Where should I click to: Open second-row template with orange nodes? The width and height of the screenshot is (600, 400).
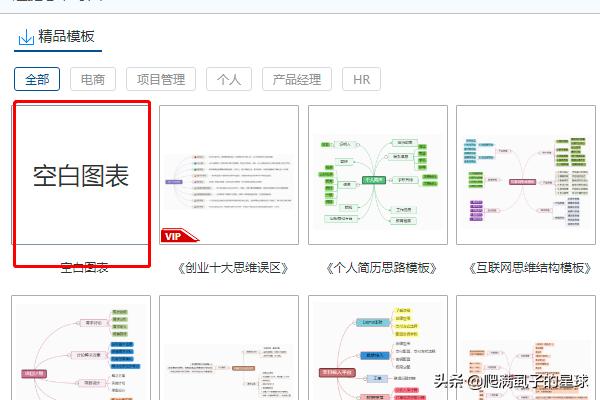coord(526,348)
